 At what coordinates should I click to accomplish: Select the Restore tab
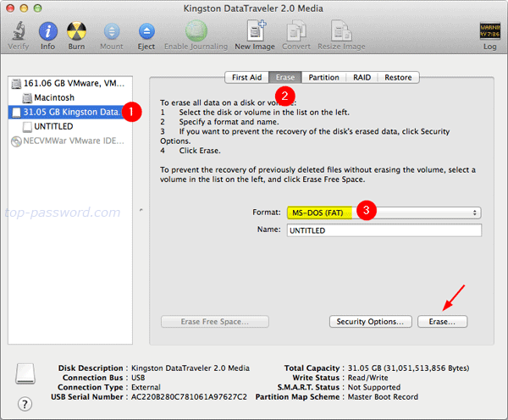pyautogui.click(x=398, y=77)
